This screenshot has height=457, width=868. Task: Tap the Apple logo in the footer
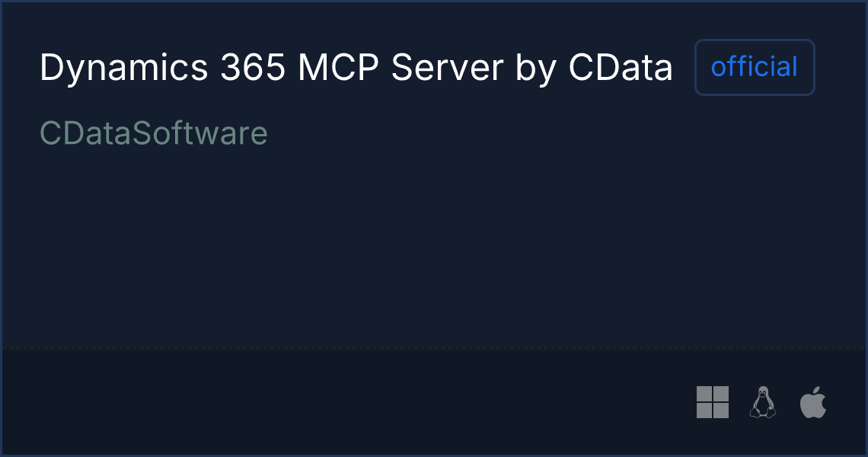point(813,402)
